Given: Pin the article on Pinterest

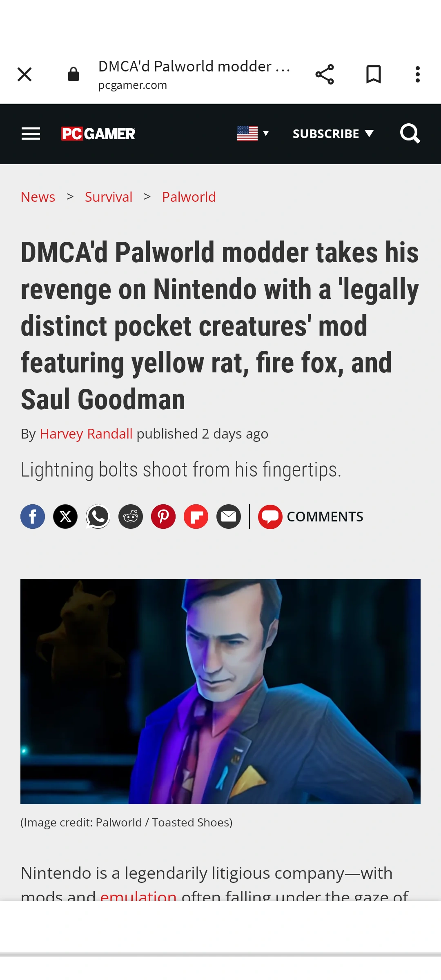Looking at the screenshot, I should pos(163,517).
